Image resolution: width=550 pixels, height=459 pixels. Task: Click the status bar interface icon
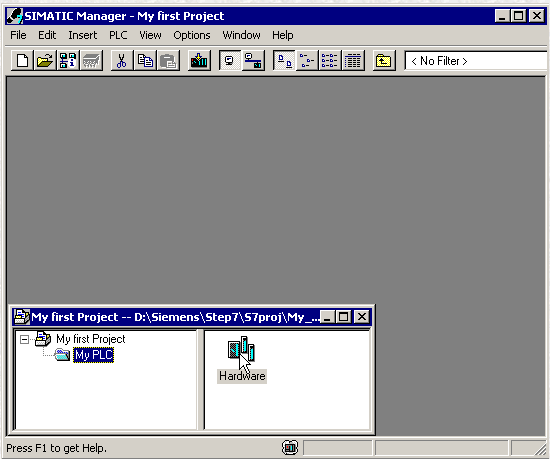click(290, 448)
